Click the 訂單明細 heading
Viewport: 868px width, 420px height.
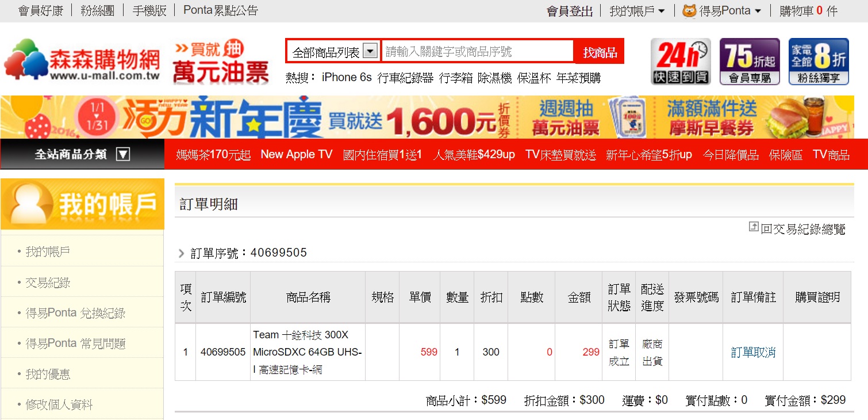point(209,204)
